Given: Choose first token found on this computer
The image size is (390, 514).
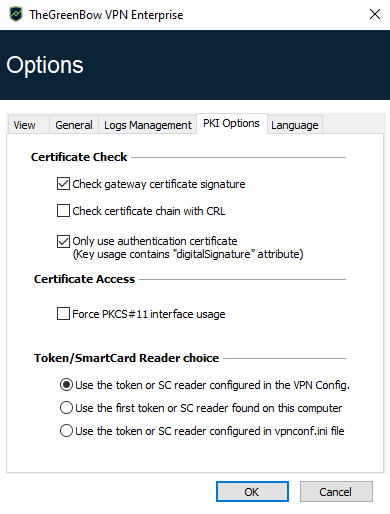Looking at the screenshot, I should point(66,408).
